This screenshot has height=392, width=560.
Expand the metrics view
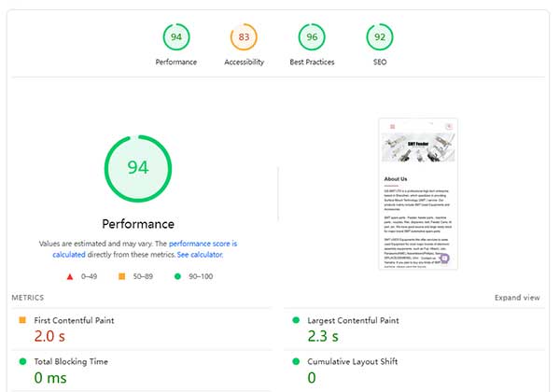(517, 298)
